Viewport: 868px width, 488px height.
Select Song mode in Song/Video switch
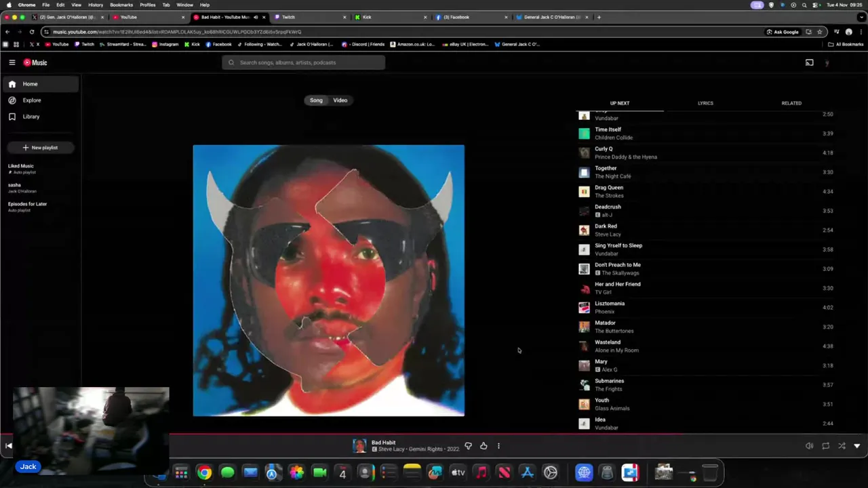[316, 100]
